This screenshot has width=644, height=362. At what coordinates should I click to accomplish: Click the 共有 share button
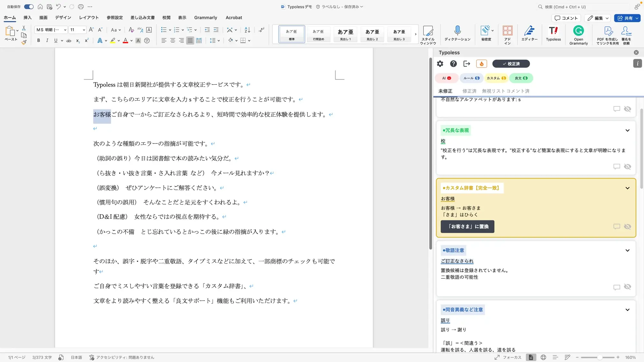(x=625, y=18)
